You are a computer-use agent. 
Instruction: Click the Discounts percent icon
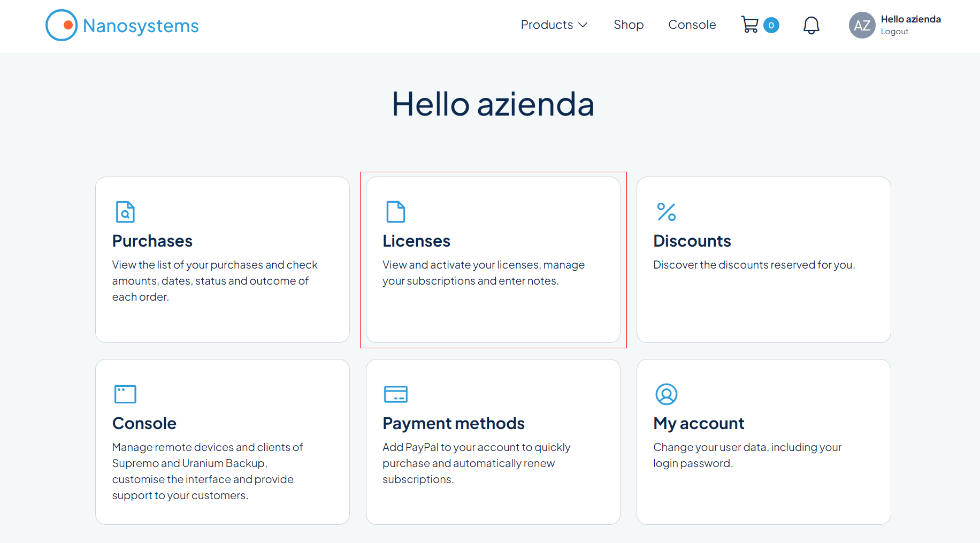coord(667,212)
